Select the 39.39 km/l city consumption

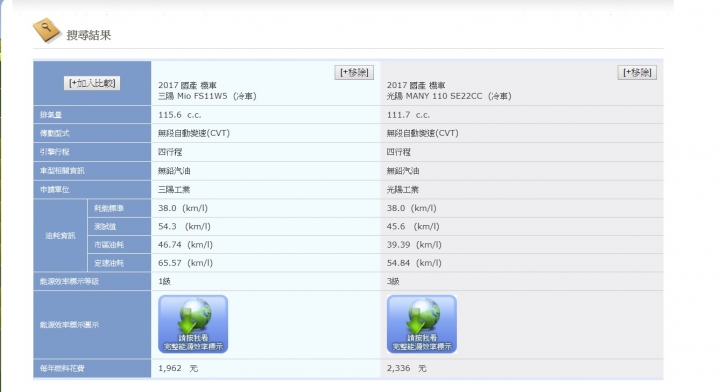coord(414,245)
